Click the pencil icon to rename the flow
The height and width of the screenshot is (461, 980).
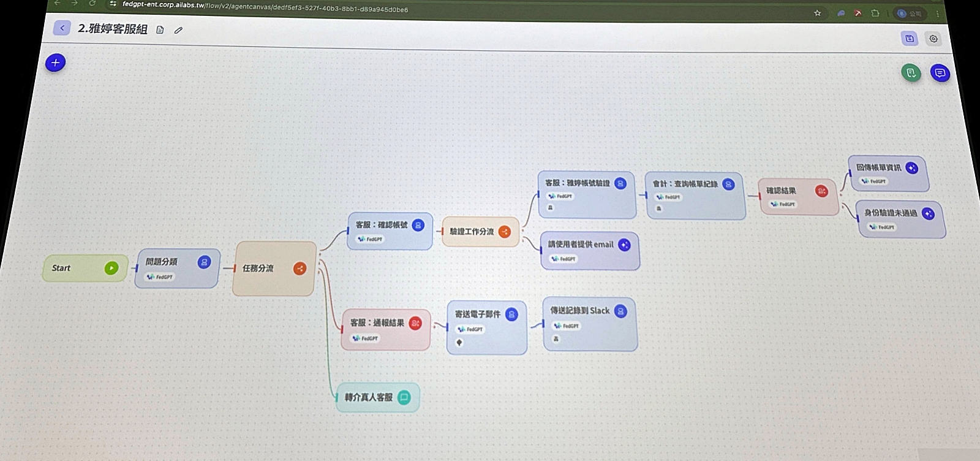pyautogui.click(x=178, y=29)
